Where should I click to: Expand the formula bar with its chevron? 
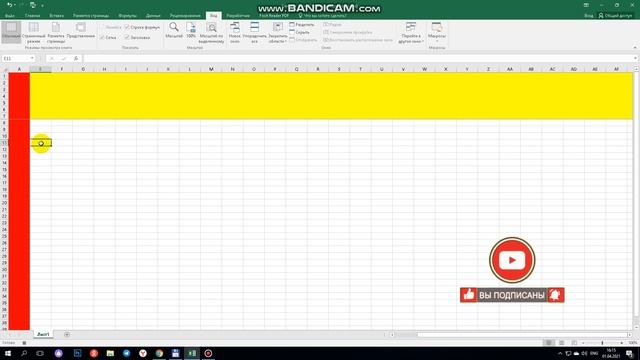click(x=636, y=58)
